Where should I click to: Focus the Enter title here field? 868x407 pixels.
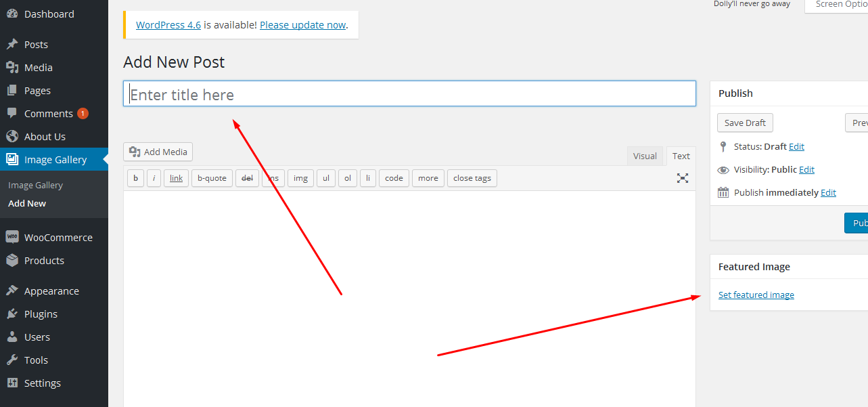coord(409,93)
